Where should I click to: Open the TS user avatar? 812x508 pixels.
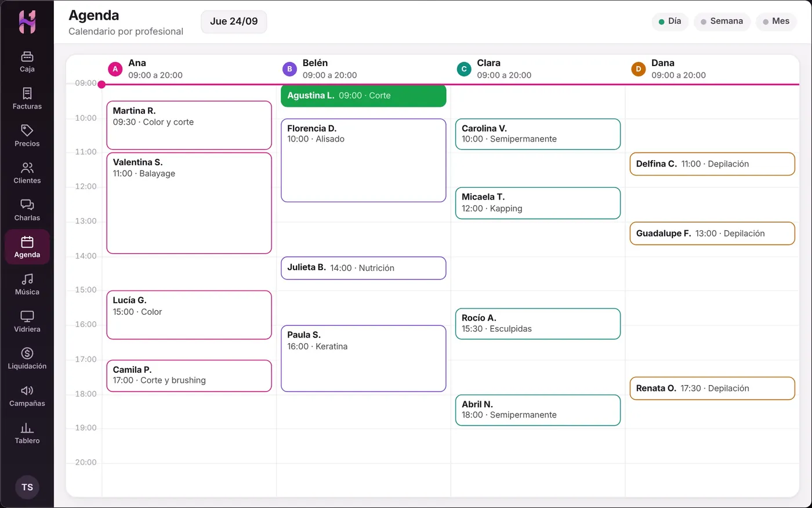27,487
